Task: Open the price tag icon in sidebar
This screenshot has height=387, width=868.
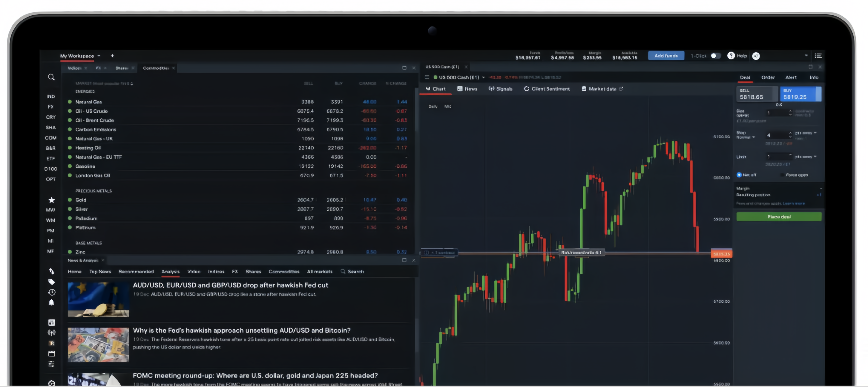Action: pyautogui.click(x=52, y=282)
